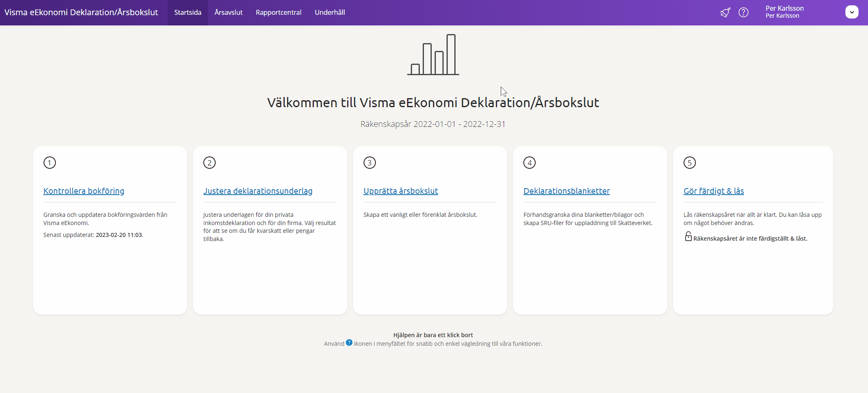
Task: Go to the Startsida tab
Action: click(x=188, y=12)
